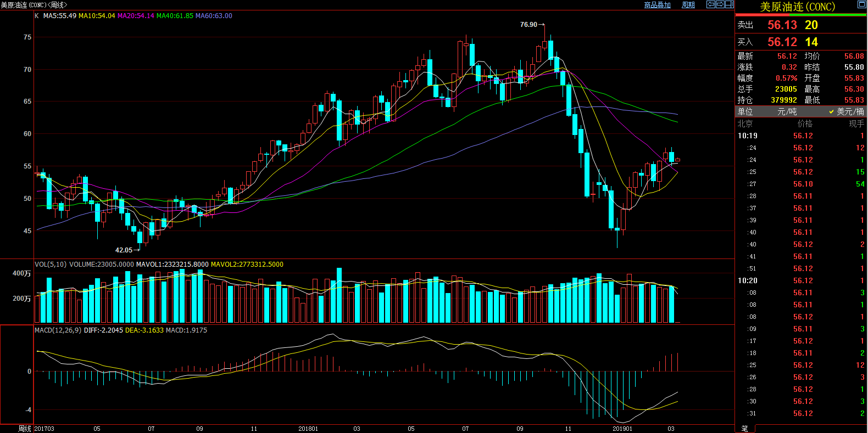868x433 pixels.
Task: Click the chart title 美原油连 (CONC)<周线>
Action: click(x=34, y=5)
